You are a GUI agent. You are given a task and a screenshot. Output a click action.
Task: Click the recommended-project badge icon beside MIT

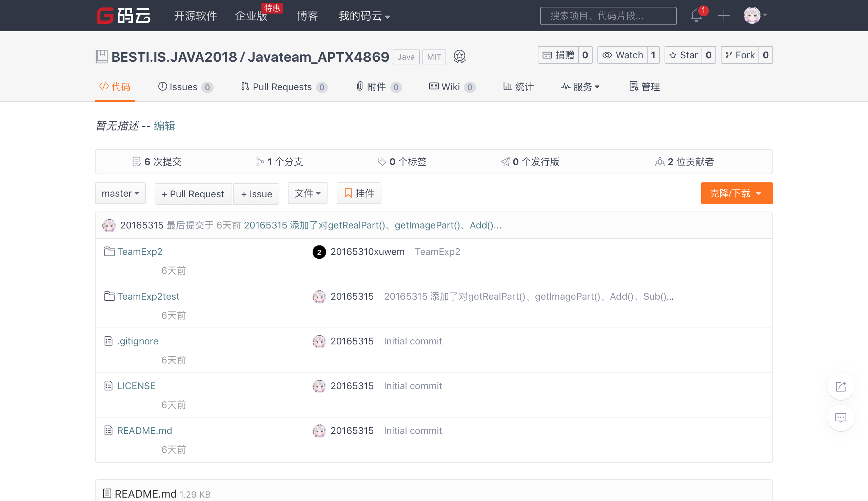point(459,56)
